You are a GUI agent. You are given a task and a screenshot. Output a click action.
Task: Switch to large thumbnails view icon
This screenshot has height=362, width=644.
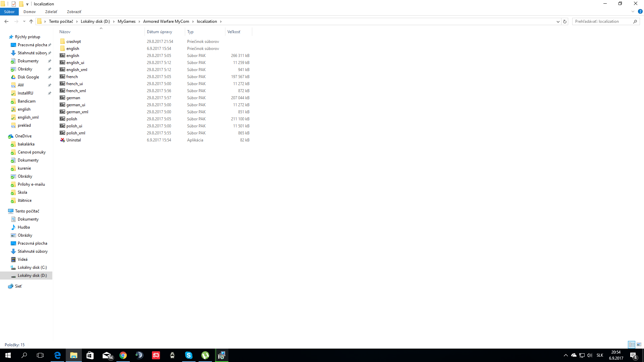tap(639, 345)
